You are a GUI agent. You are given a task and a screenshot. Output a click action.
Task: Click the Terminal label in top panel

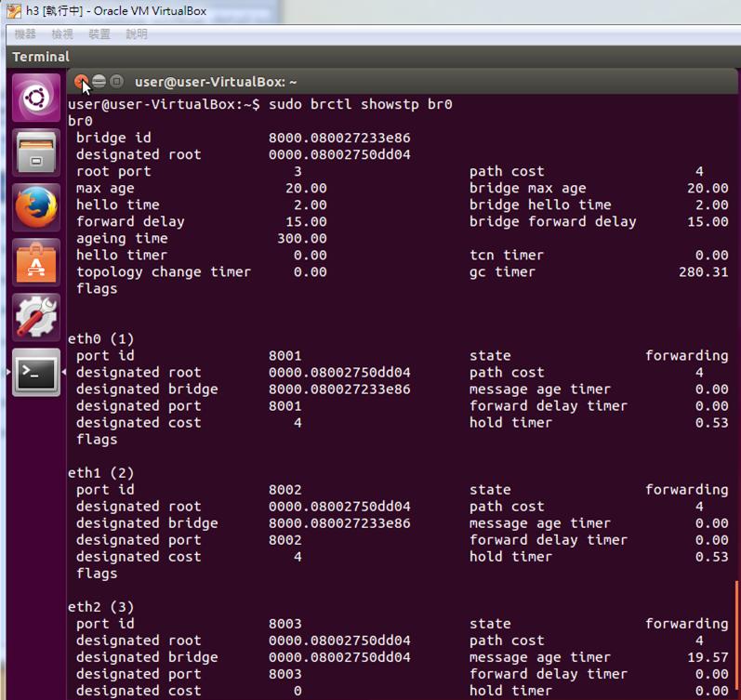(x=41, y=57)
